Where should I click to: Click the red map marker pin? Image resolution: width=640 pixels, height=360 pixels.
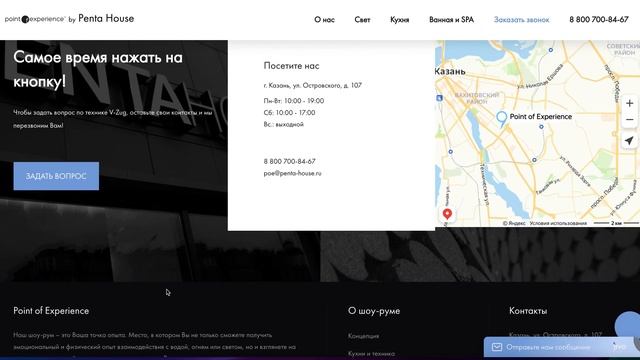(447, 214)
